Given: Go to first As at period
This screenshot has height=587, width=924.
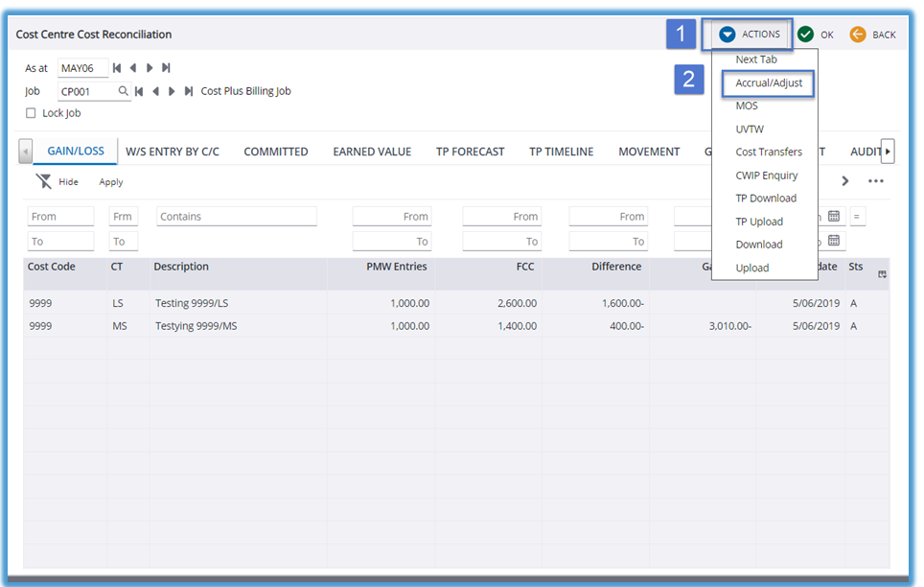Looking at the screenshot, I should [117, 68].
